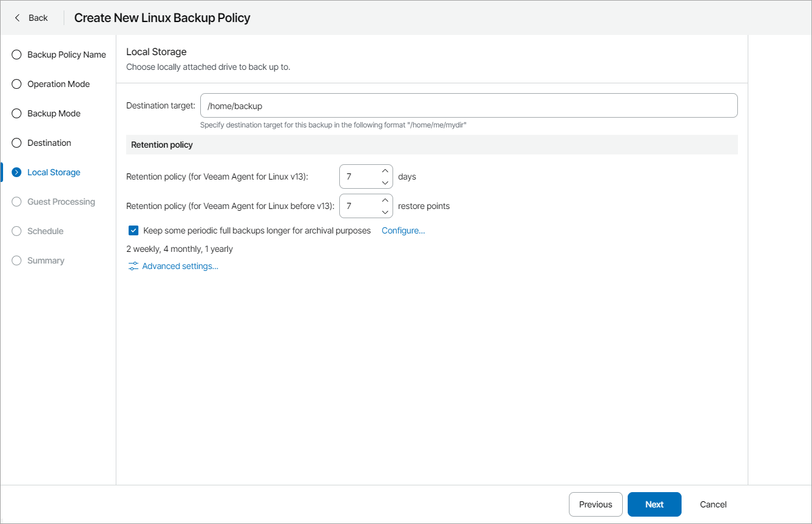Click the Previous button
Viewport: 812px width, 524px height.
click(595, 504)
